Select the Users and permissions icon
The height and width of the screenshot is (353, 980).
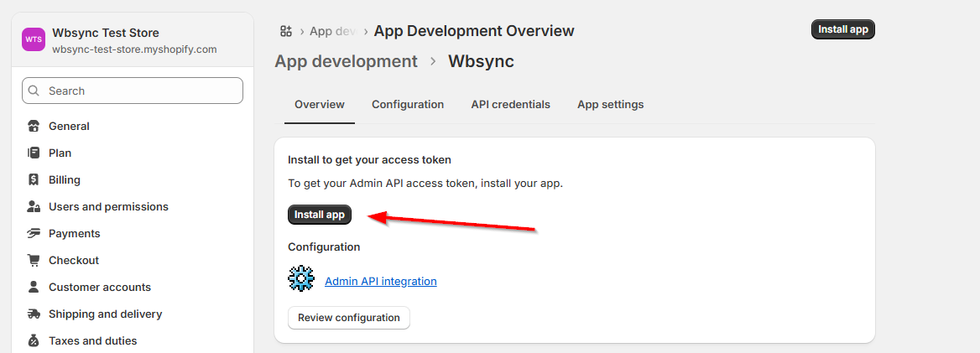pos(34,207)
